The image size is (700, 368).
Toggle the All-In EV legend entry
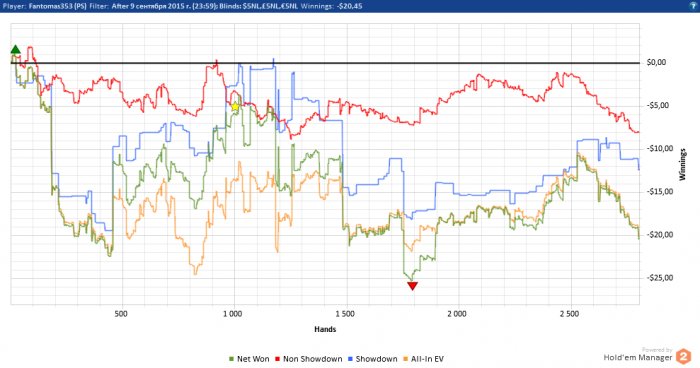point(423,359)
